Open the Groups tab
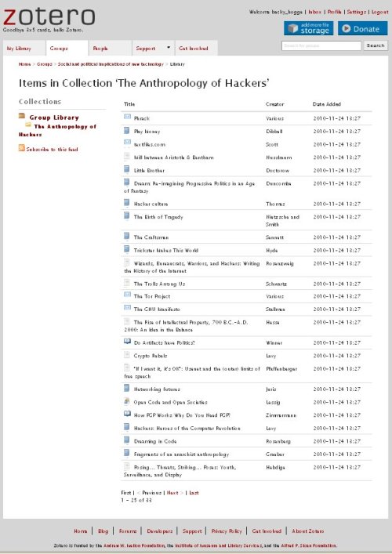The image size is (392, 554). click(x=67, y=49)
